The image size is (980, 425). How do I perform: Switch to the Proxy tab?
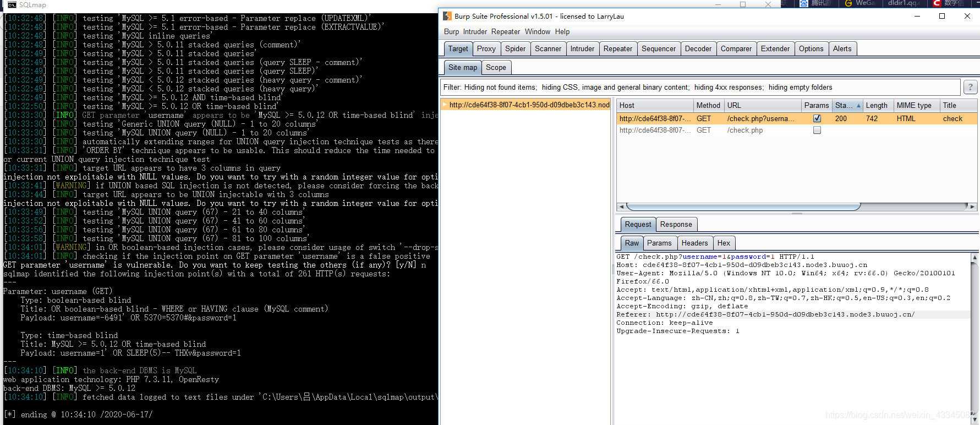pos(486,48)
